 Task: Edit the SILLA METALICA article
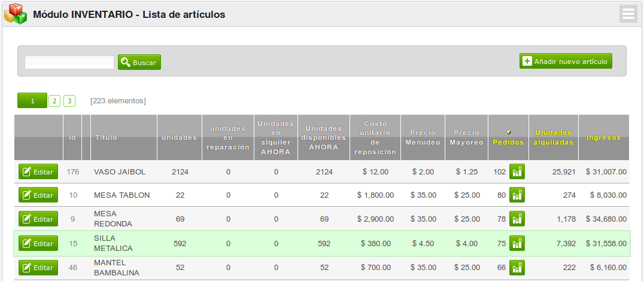(38, 244)
